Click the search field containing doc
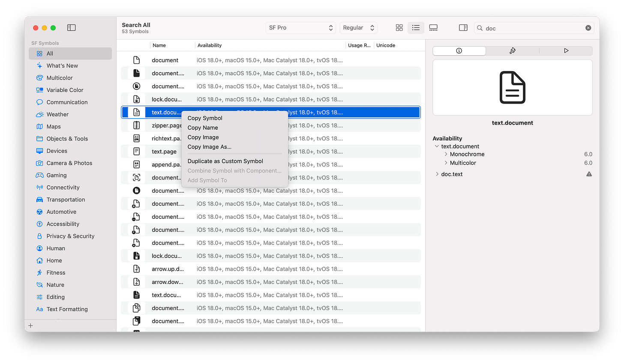 tap(534, 28)
